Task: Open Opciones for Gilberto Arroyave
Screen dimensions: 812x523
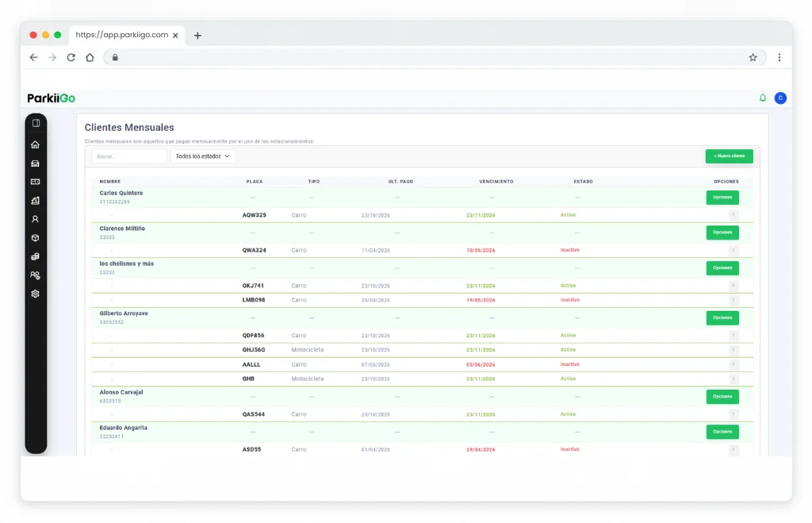Action: point(722,317)
